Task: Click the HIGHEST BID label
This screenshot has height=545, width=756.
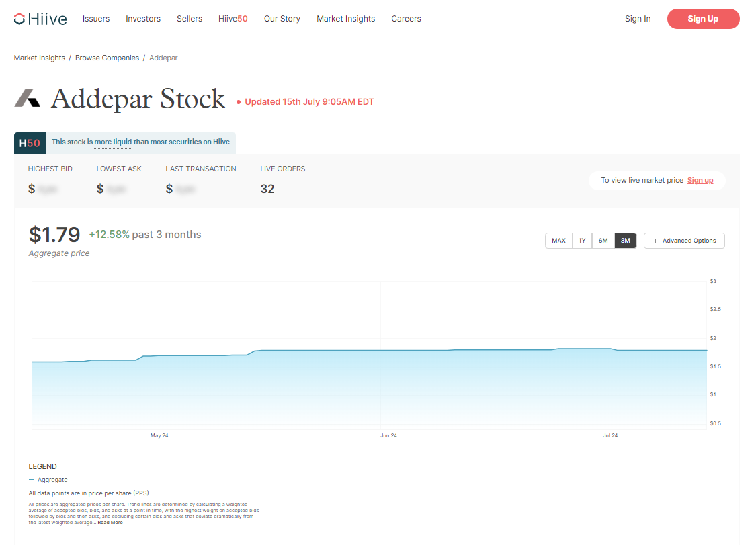Action: [x=50, y=169]
